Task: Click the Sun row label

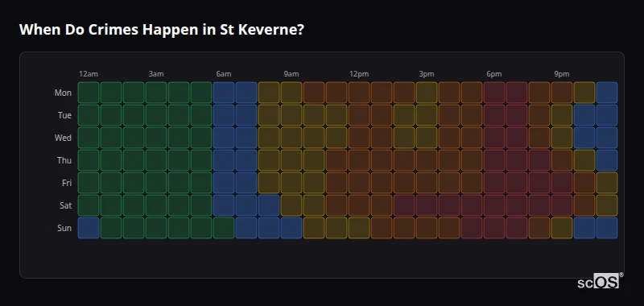Action: [x=64, y=228]
